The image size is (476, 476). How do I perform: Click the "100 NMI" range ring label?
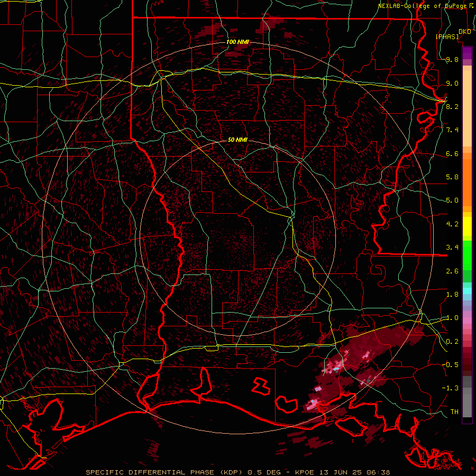(x=237, y=42)
